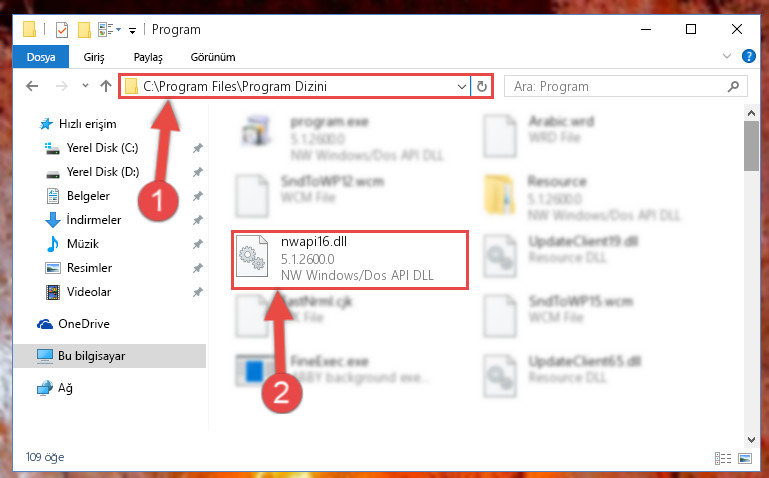Click the vertical scrollbar down arrow

751,439
